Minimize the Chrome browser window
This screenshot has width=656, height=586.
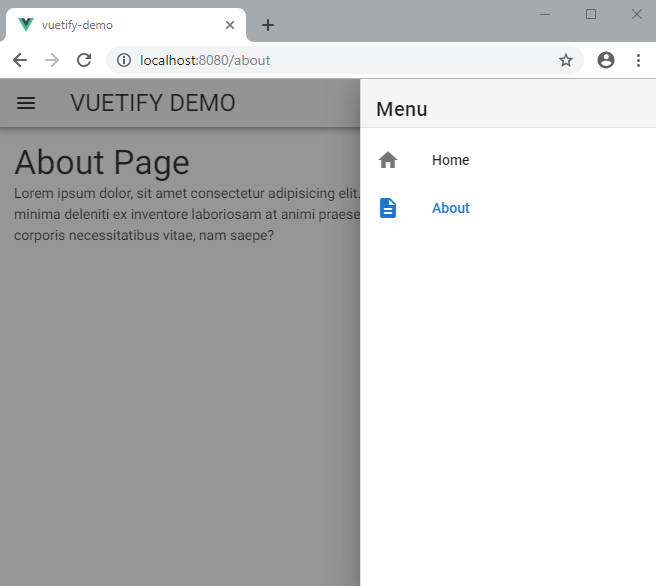pos(545,14)
